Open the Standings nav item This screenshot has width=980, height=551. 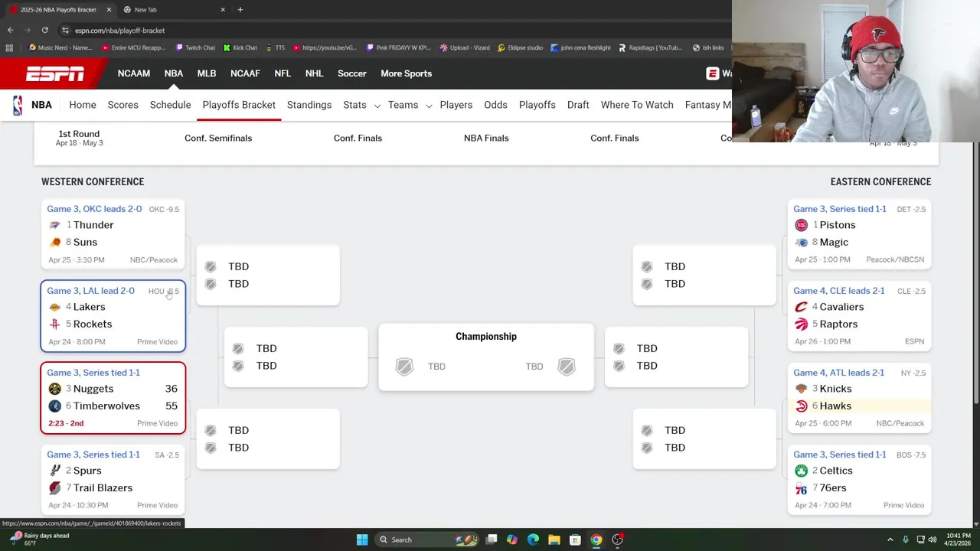point(309,105)
